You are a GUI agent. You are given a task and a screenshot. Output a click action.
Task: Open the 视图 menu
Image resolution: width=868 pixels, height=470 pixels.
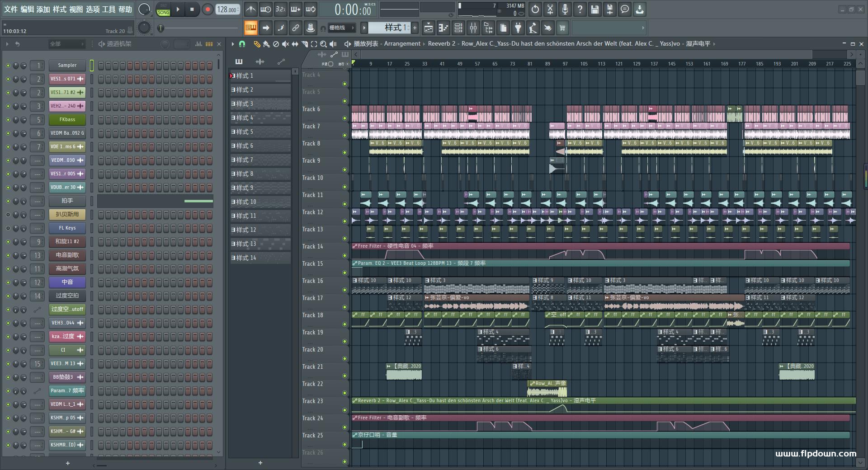pos(76,9)
